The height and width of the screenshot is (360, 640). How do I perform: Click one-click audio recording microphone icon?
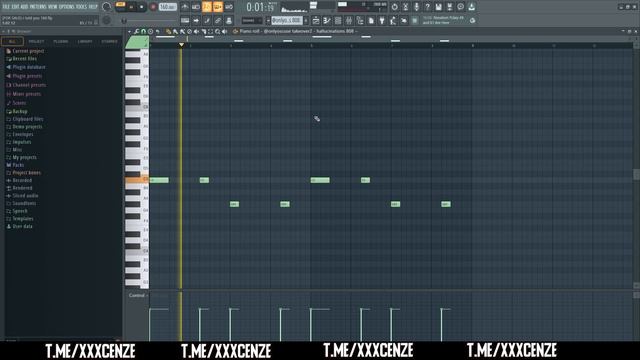416,7
